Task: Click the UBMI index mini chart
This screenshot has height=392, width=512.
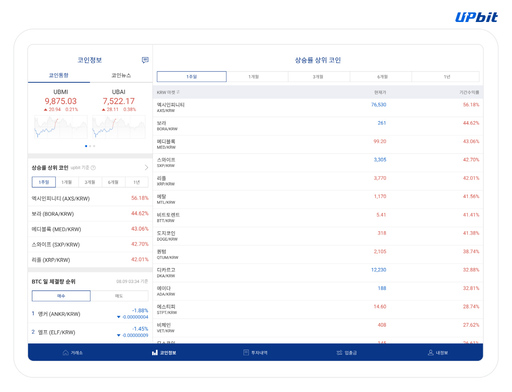Action: 60,127
